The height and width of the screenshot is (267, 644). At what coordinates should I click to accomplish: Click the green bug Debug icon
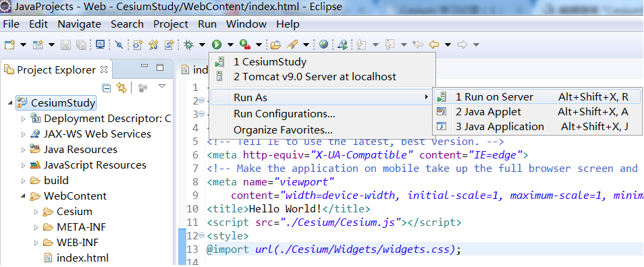188,44
